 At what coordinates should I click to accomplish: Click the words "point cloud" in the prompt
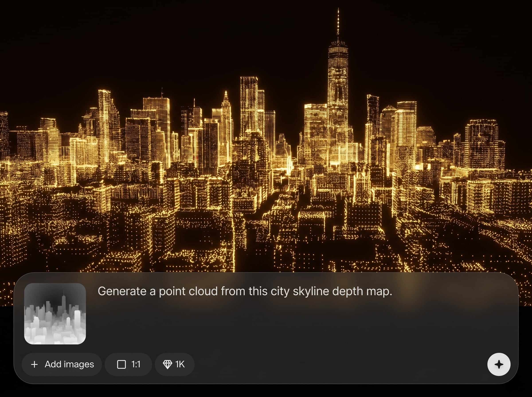coord(188,291)
